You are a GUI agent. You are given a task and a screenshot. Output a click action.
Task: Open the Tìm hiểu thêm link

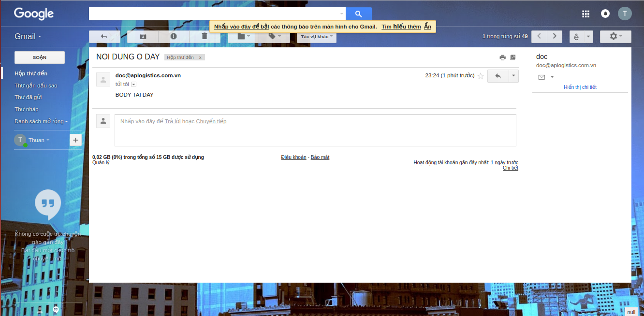click(x=401, y=26)
